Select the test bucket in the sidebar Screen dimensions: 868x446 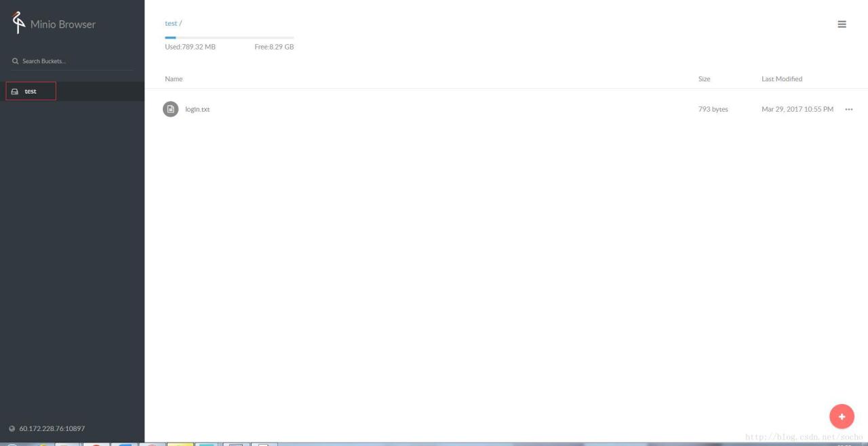tap(72, 92)
